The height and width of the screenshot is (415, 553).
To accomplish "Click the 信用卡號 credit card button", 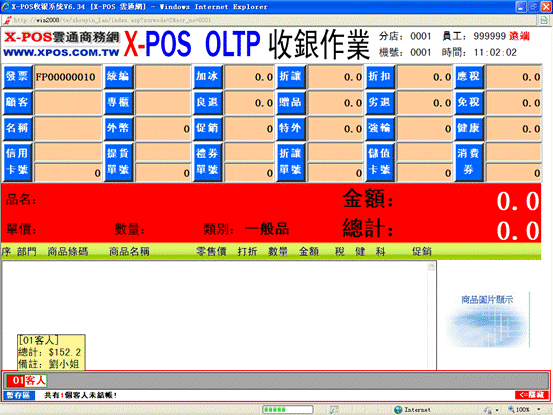I will [18, 162].
